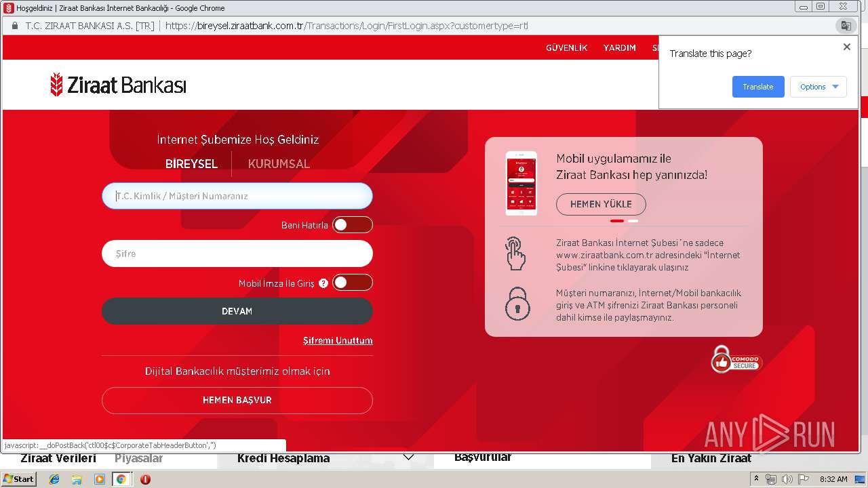Image resolution: width=868 pixels, height=488 pixels.
Task: Click the Action Center flag tray icon
Action: click(804, 479)
